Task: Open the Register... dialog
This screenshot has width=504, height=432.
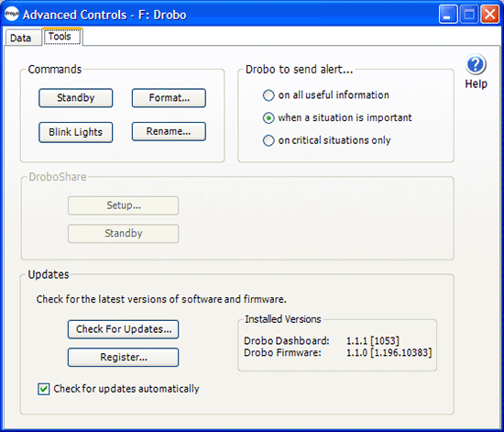Action: 123,357
